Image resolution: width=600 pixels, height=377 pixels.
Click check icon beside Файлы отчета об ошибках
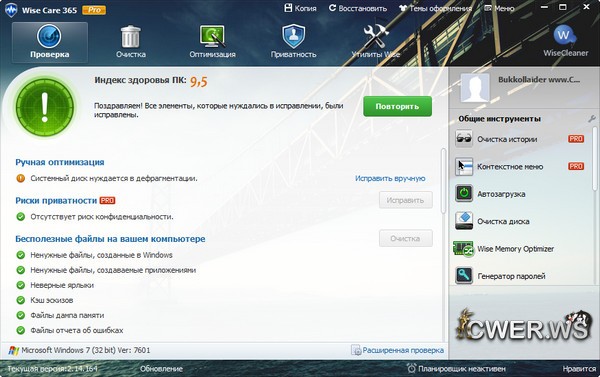21,330
